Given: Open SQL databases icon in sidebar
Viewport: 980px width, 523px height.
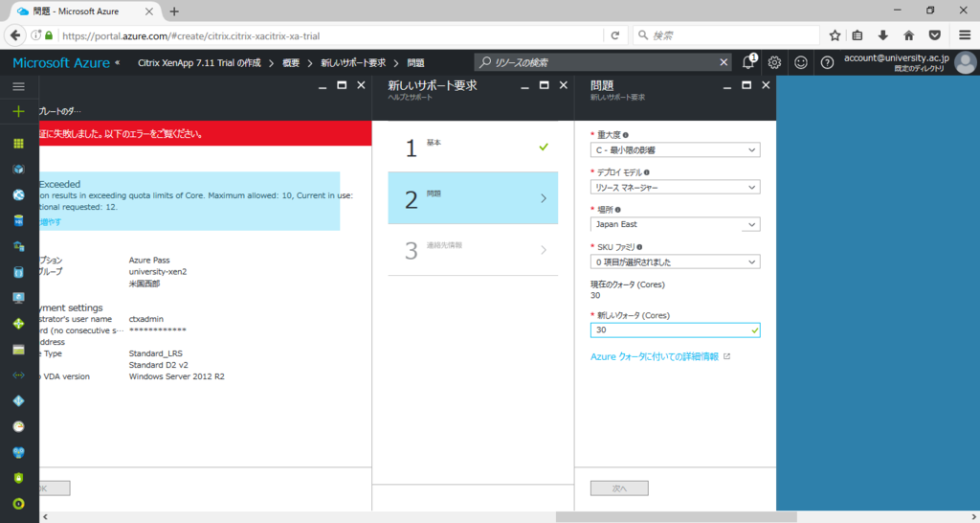Looking at the screenshot, I should (19, 220).
